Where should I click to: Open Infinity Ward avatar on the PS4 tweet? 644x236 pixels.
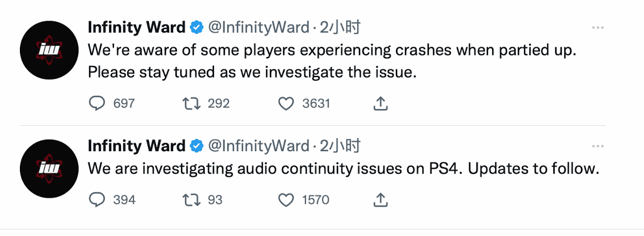[49, 168]
